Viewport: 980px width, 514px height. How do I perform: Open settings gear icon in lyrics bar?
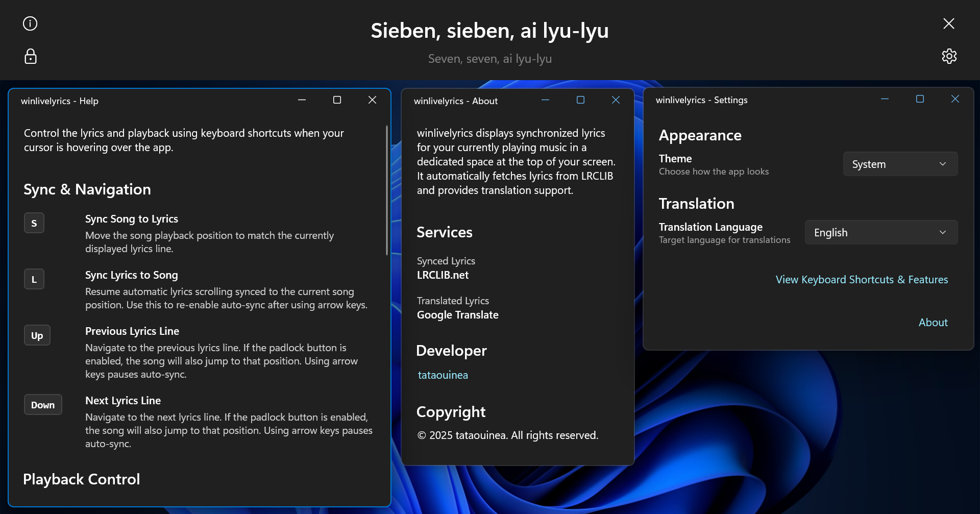[x=949, y=56]
